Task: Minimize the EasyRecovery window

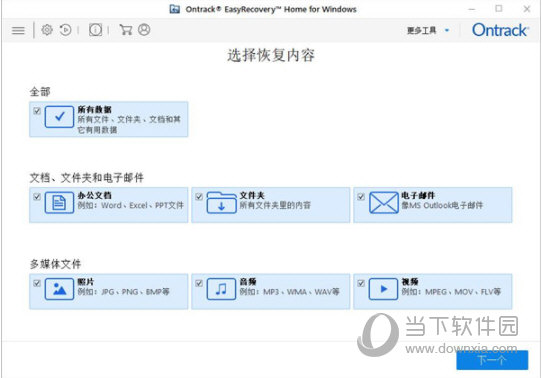Action: click(x=471, y=9)
